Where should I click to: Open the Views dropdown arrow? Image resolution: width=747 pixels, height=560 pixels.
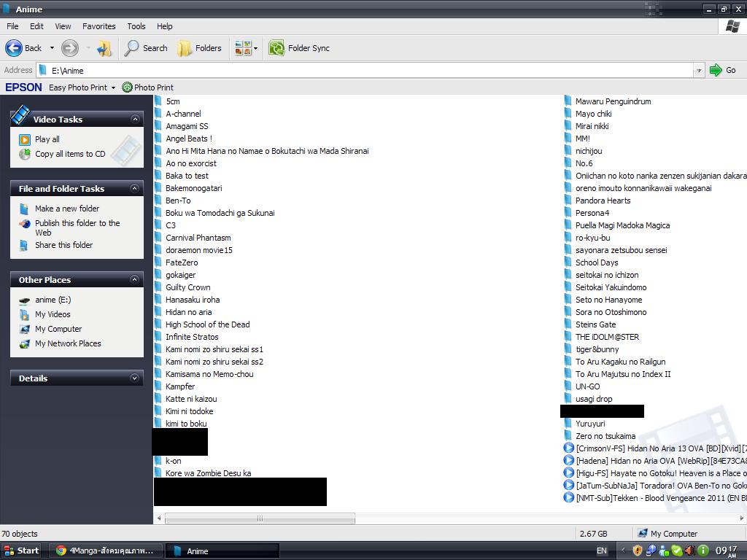coord(256,48)
